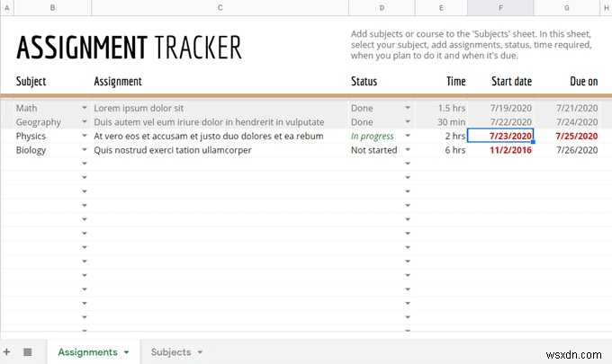
Task: Switch to the Subjects sheet tab
Action: point(170,352)
